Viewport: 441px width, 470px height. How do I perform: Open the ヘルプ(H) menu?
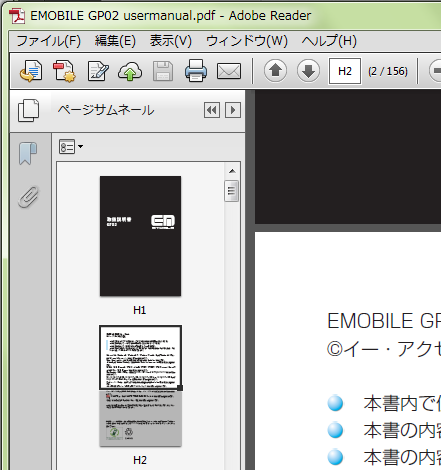[x=329, y=41]
